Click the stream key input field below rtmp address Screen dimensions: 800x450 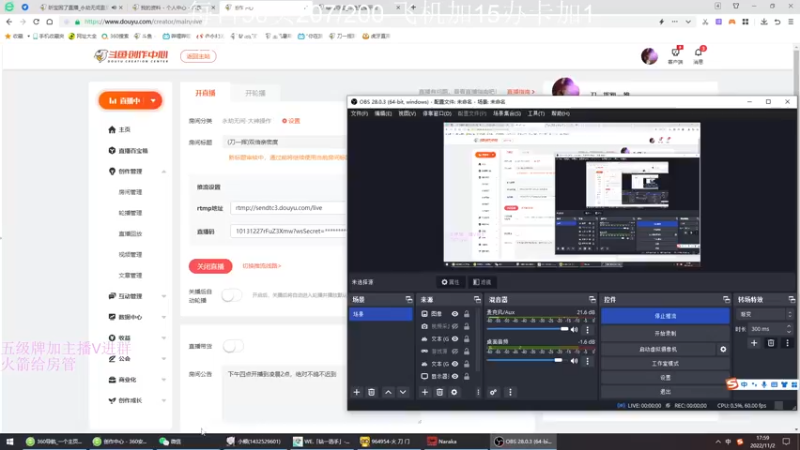(289, 231)
